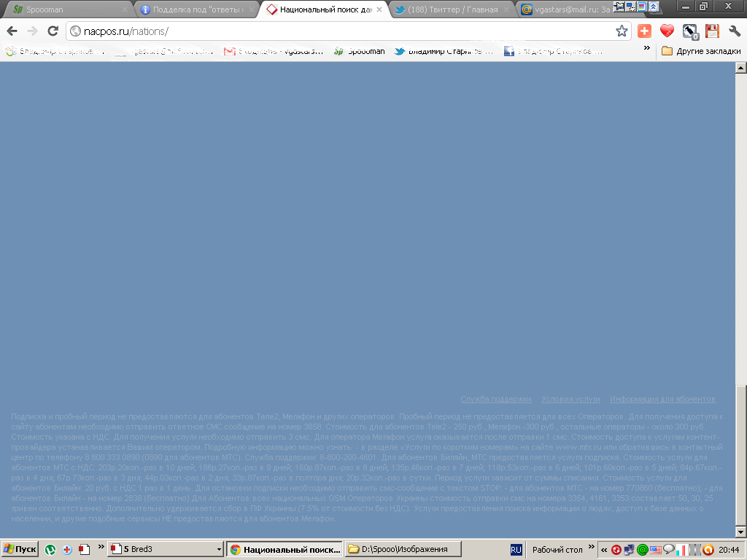The height and width of the screenshot is (560, 747).
Task: Open the extension with the 0 badge
Action: 690,32
